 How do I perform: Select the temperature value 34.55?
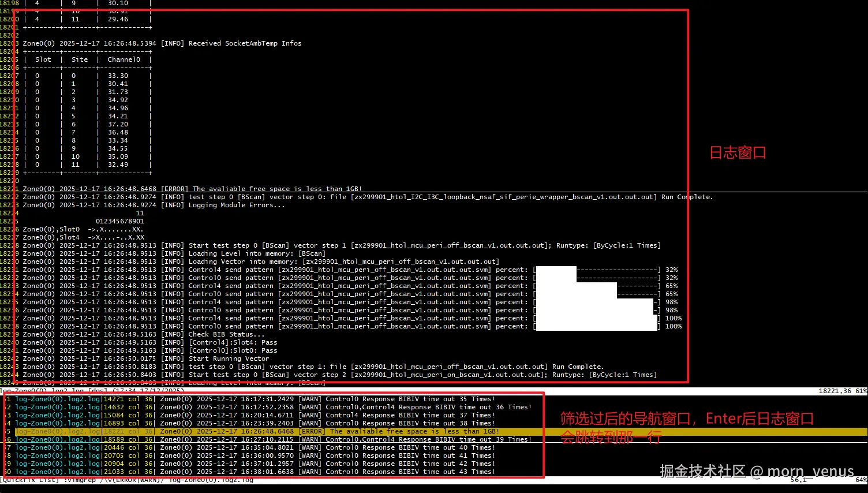point(118,148)
